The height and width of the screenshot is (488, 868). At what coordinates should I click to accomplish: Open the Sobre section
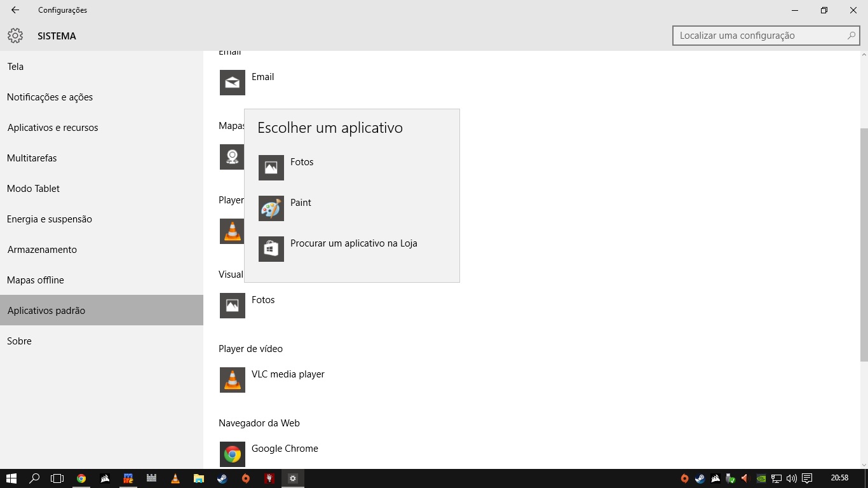coord(102,341)
